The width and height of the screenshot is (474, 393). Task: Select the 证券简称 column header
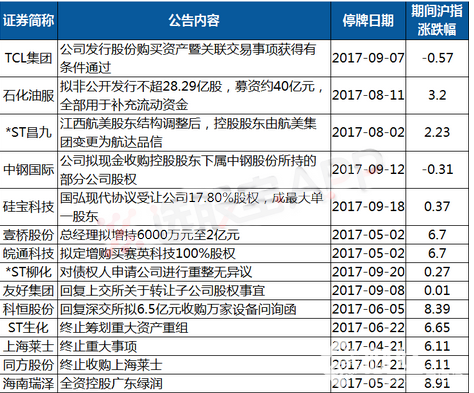(x=28, y=20)
